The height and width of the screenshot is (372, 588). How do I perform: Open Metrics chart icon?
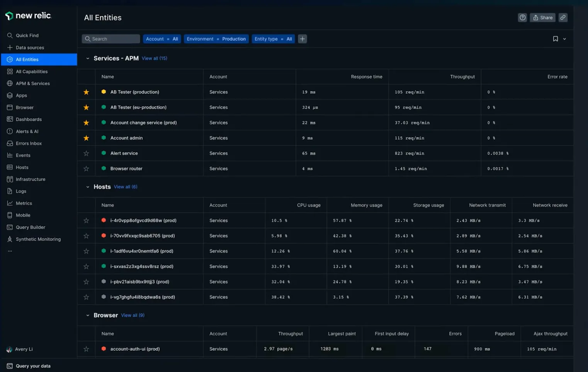(10, 203)
